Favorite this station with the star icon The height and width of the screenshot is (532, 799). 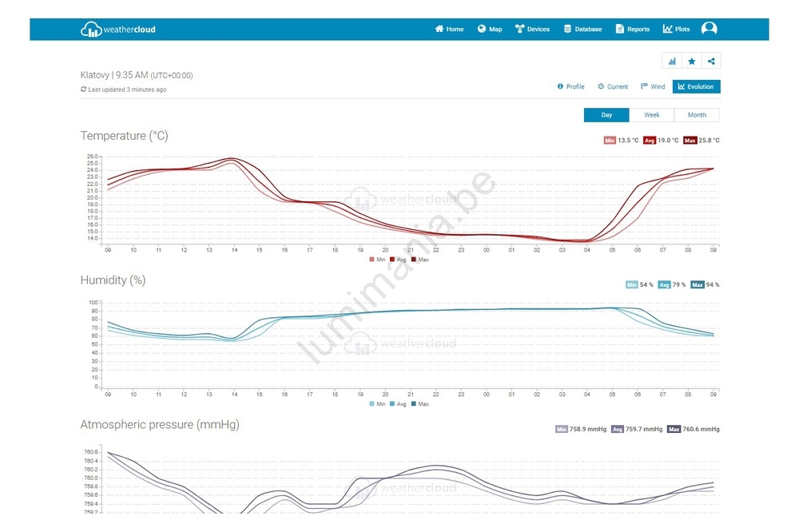[691, 62]
